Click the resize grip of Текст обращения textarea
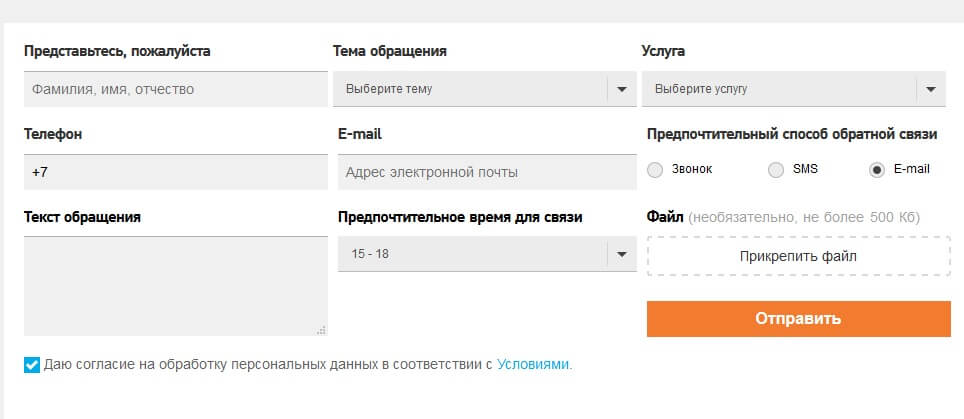The height and width of the screenshot is (419, 964). pos(321,329)
